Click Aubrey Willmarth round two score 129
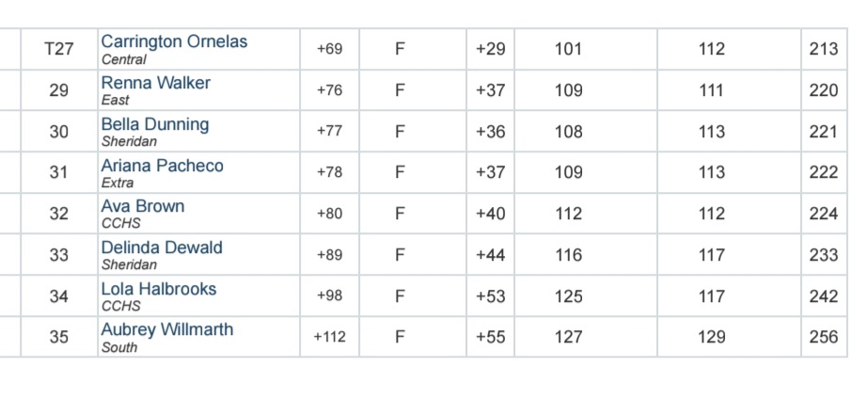The image size is (868, 399). click(711, 337)
